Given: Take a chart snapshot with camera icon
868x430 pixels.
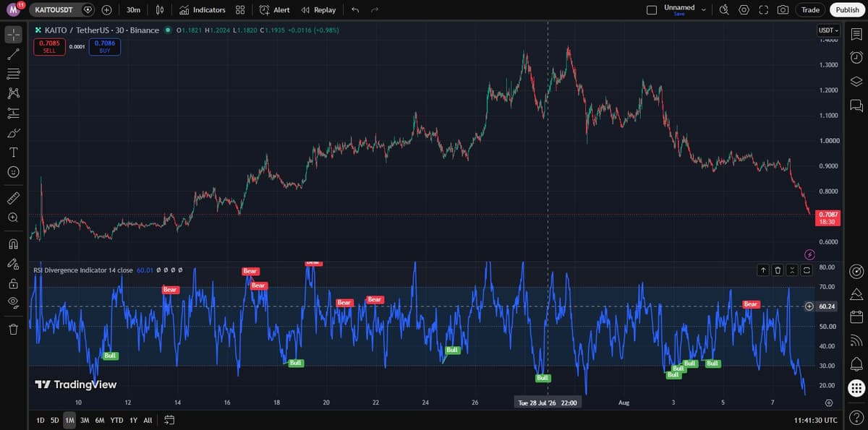Looking at the screenshot, I should coord(783,10).
